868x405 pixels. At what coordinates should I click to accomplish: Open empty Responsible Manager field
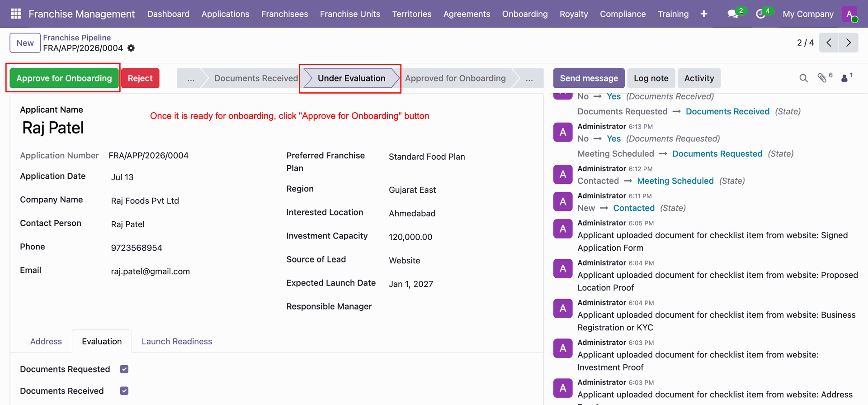[x=461, y=307]
